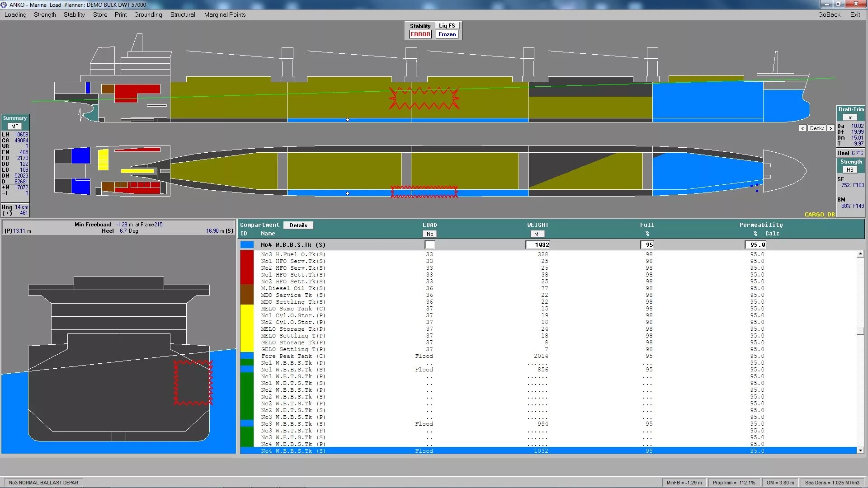The image size is (868, 488).
Task: Change the Summary MT unit selector
Action: pyautogui.click(x=15, y=127)
